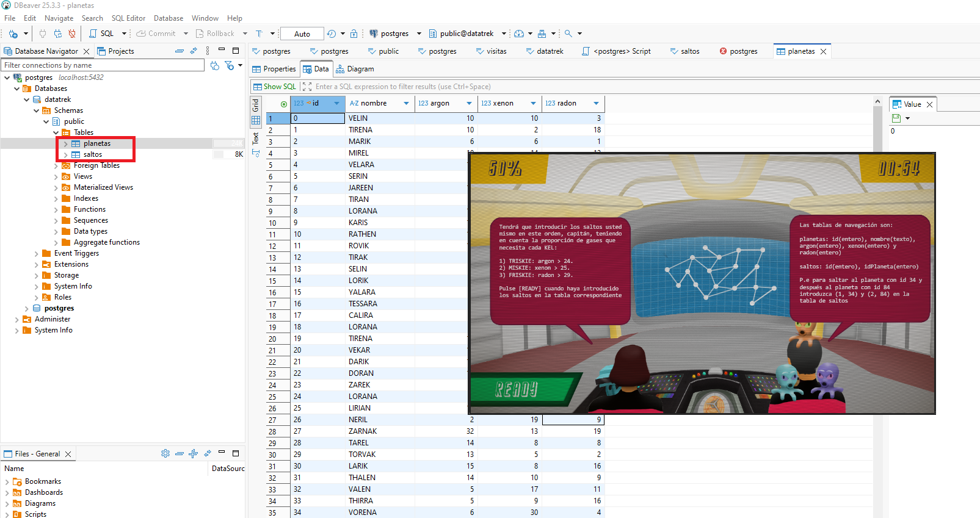Collapse all nodes in Database Navigator

pyautogui.click(x=179, y=51)
